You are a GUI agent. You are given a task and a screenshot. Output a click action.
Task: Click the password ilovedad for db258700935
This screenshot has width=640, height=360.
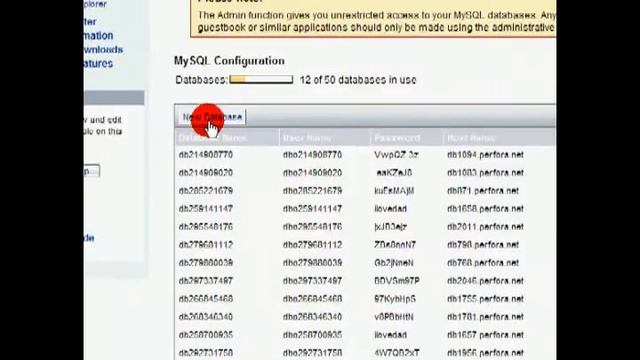point(390,335)
